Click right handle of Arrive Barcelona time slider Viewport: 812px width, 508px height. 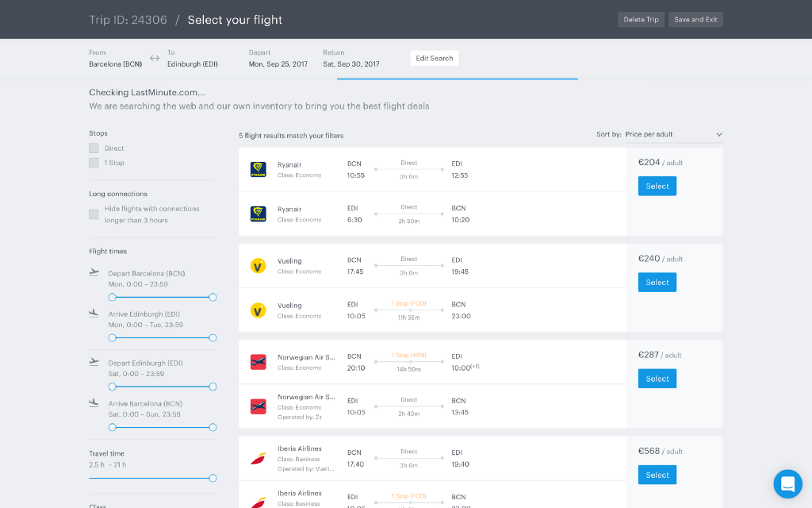click(213, 428)
